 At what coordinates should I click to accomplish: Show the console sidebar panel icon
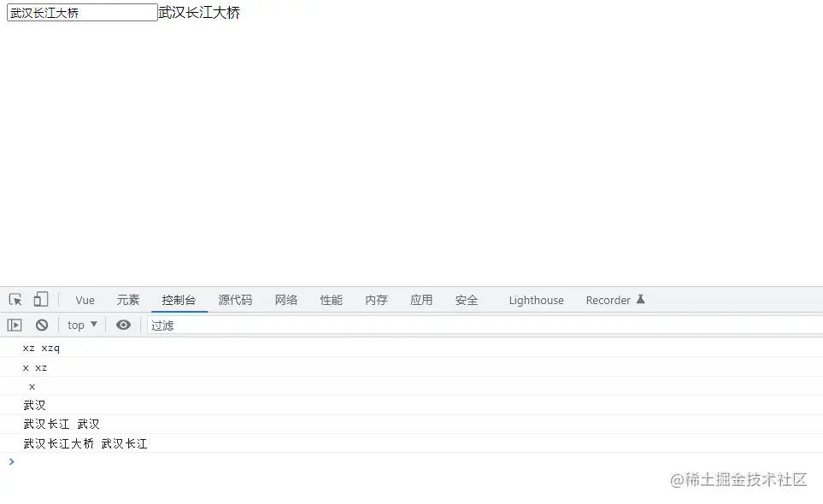tap(15, 325)
